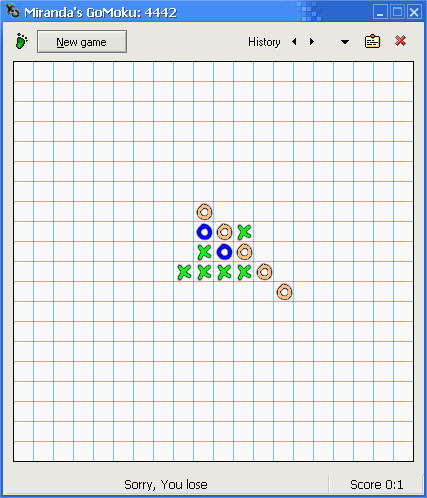Click the History label
Viewport: 427px width, 498px height.
pyautogui.click(x=264, y=42)
